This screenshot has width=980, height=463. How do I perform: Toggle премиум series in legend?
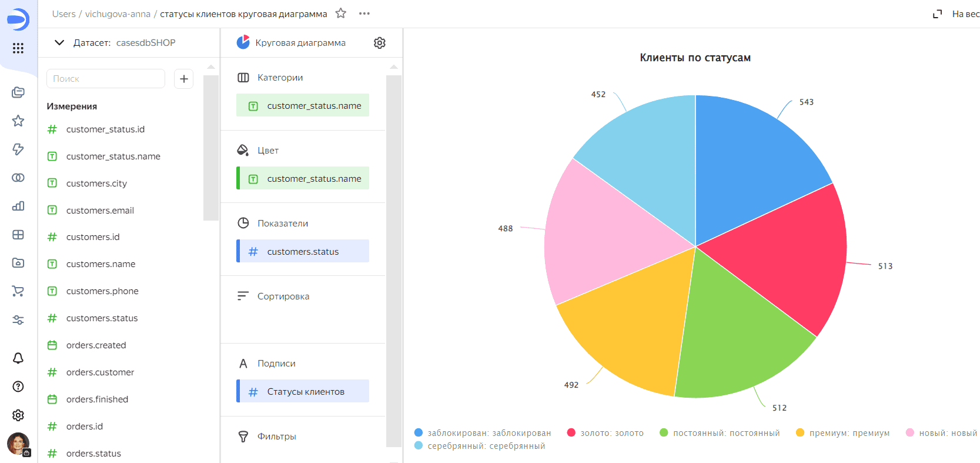(843, 433)
